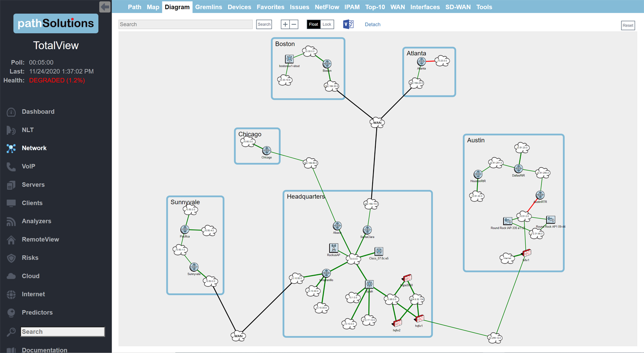The height and width of the screenshot is (353, 644).
Task: Collapse the sidebar with the back arrow
Action: (x=105, y=7)
